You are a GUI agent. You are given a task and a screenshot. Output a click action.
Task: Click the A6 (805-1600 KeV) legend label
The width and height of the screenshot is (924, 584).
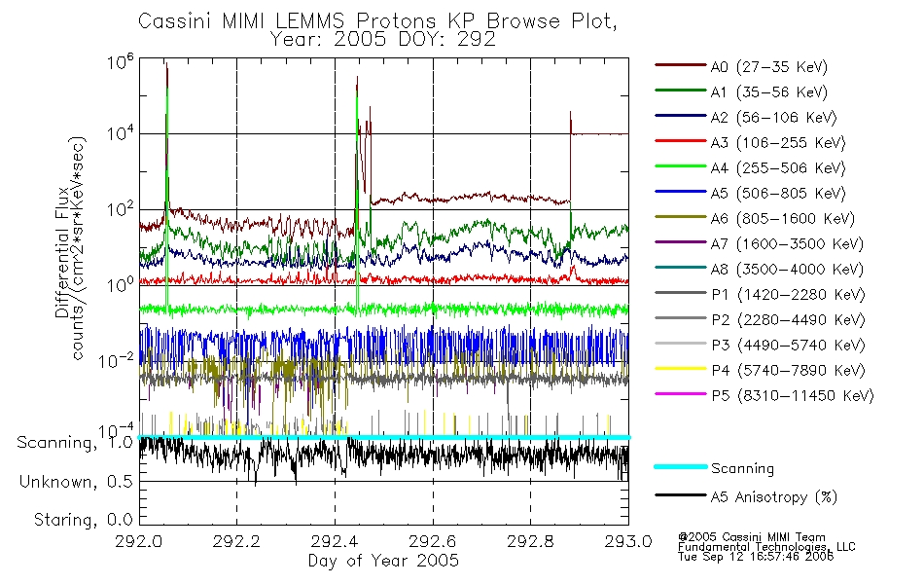(783, 219)
